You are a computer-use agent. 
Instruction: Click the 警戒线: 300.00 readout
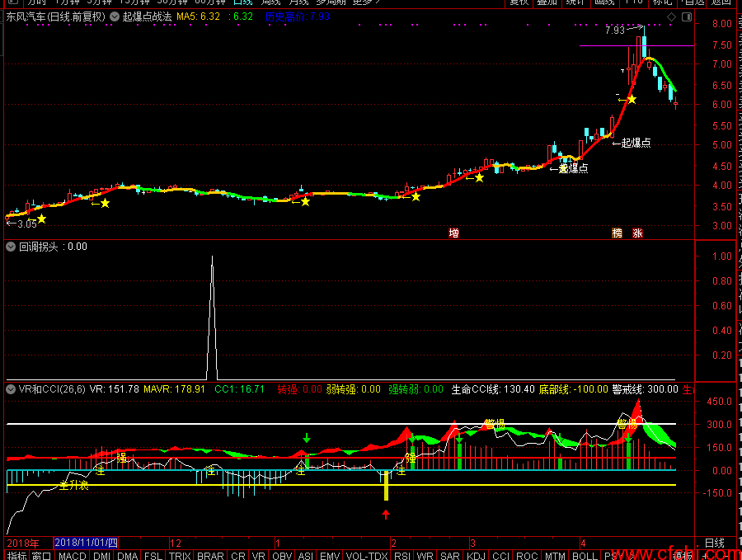(645, 389)
